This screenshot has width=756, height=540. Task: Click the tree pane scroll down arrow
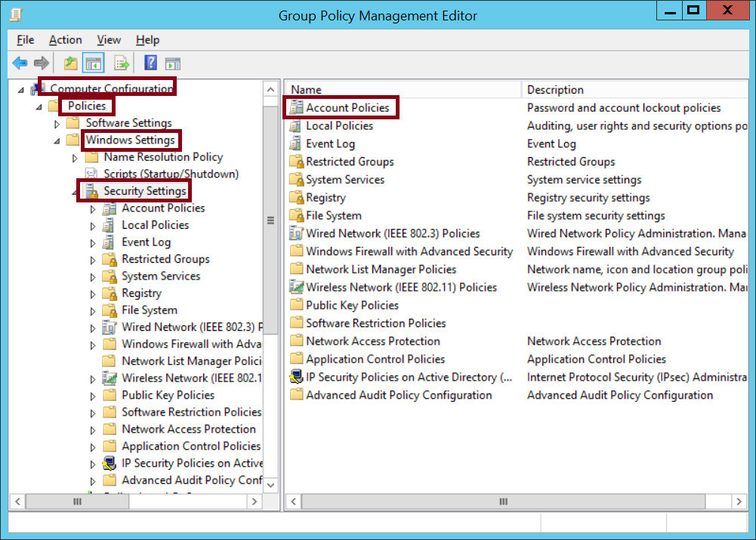pos(271,484)
